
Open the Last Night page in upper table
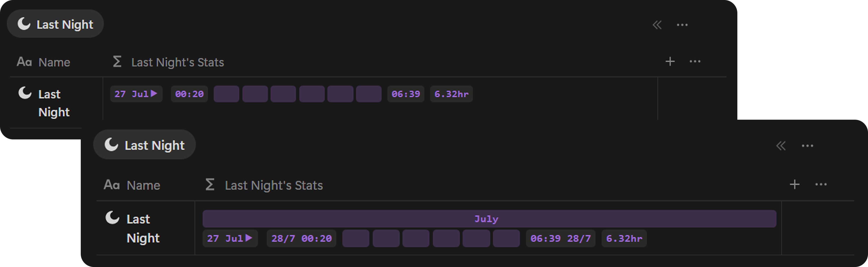[54, 103]
